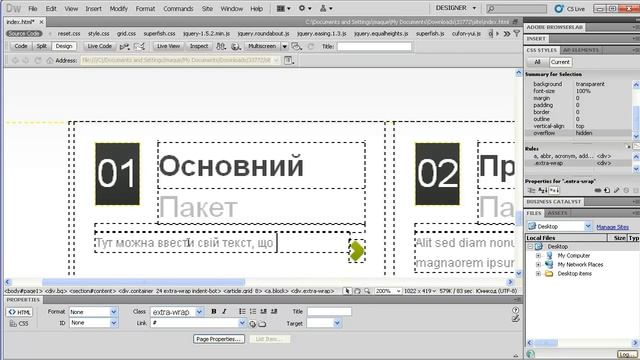This screenshot has height=360, width=640.
Task: Open the Edit menu
Action: point(51,9)
